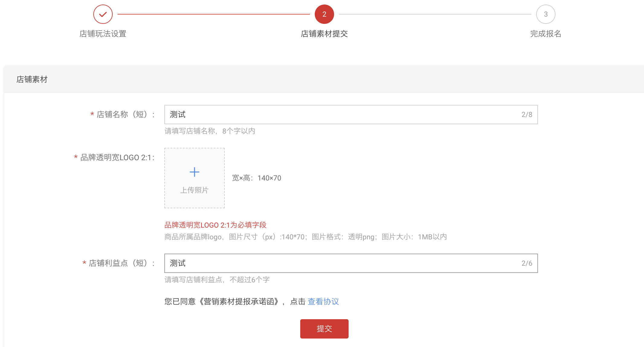Screen dimensions: 644x347
Task: Click the 宽×高：140×70 size hint
Action: click(256, 178)
